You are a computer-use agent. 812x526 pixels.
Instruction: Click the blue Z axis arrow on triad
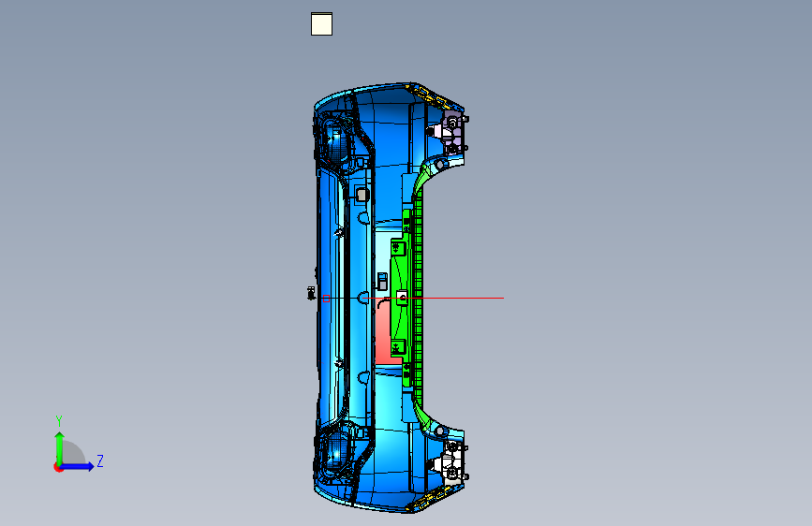(78, 466)
